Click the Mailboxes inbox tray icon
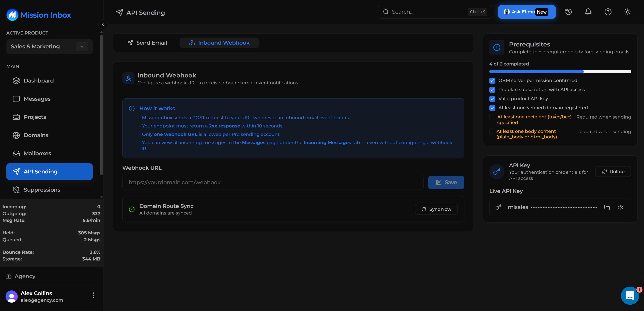Viewport: 644px width, 311px height. (x=16, y=153)
